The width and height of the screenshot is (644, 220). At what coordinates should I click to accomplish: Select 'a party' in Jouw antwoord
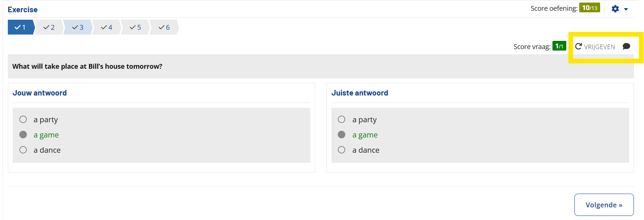click(23, 119)
